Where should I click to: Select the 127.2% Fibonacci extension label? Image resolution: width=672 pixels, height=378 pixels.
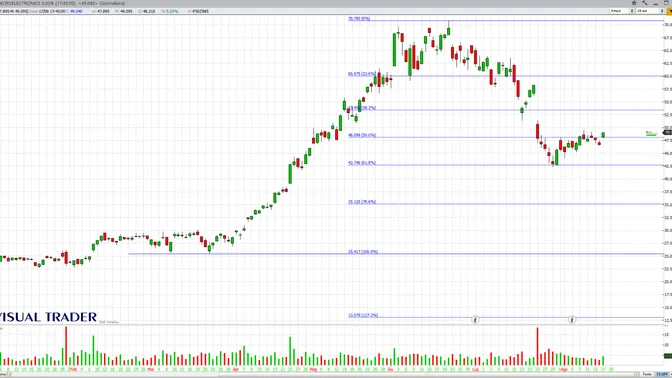coord(363,315)
